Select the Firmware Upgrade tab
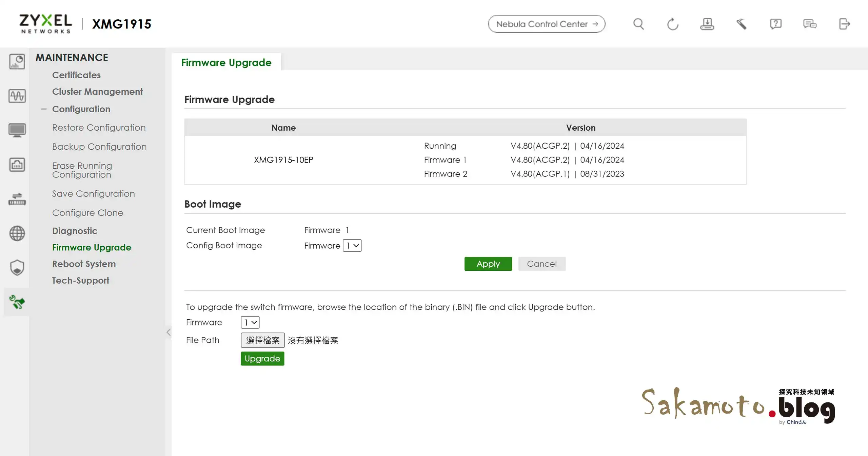Viewport: 868px width, 456px height. [x=226, y=63]
